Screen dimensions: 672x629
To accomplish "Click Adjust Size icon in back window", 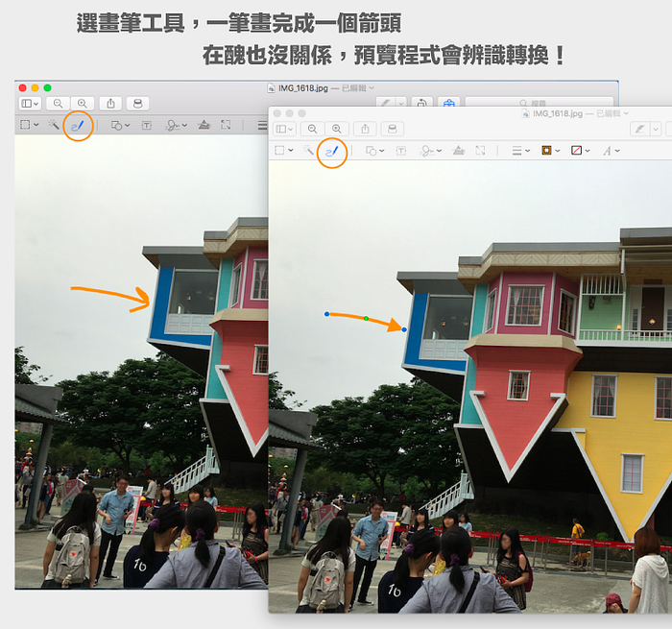I will pos(226,125).
